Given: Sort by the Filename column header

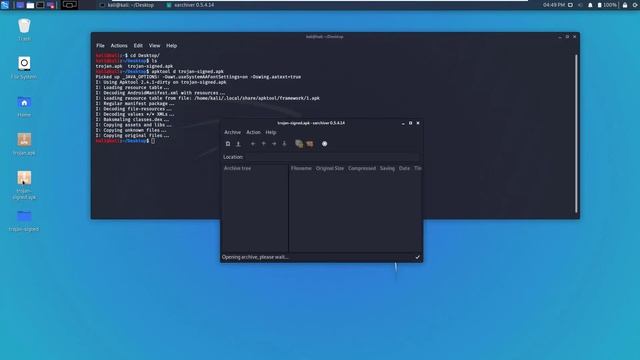Looking at the screenshot, I should (x=301, y=168).
